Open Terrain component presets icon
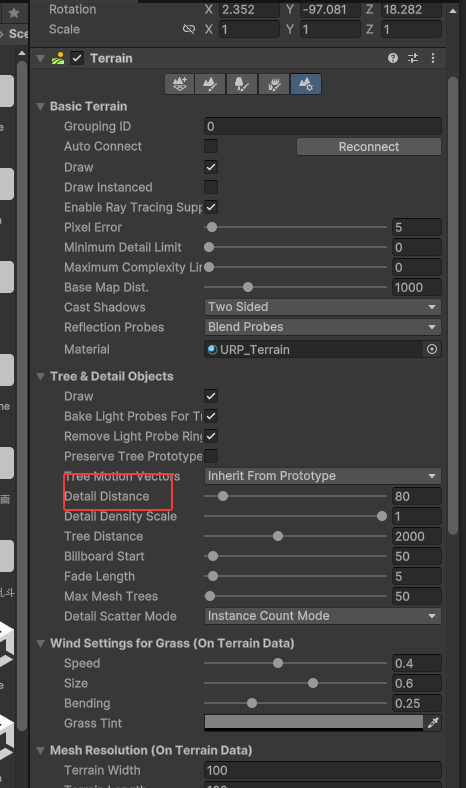The width and height of the screenshot is (466, 788). [413, 58]
